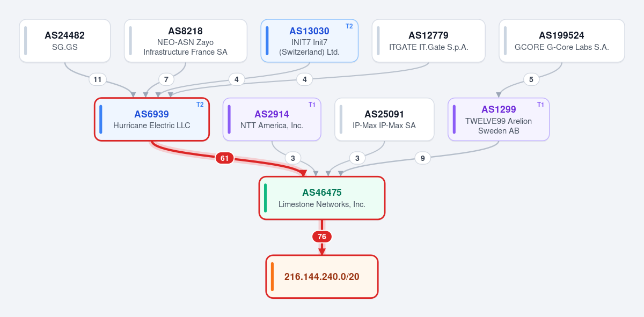Click the 5 edge label badge
Viewport: 644px width, 317px height.
(531, 79)
